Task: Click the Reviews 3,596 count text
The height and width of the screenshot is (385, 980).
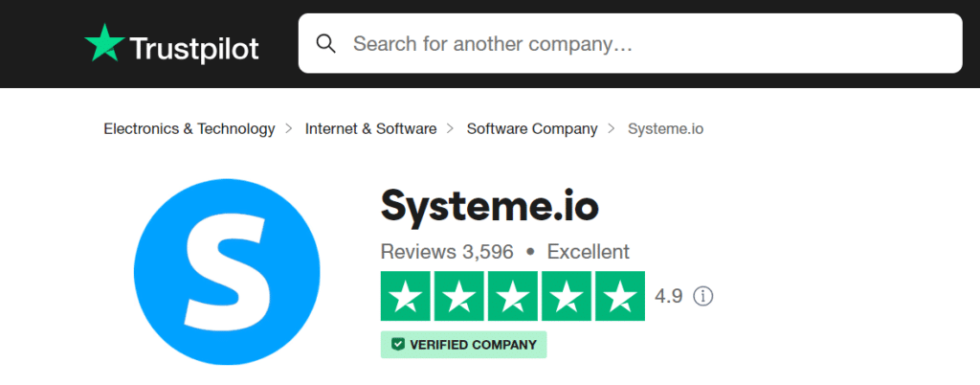Action: pyautogui.click(x=447, y=252)
